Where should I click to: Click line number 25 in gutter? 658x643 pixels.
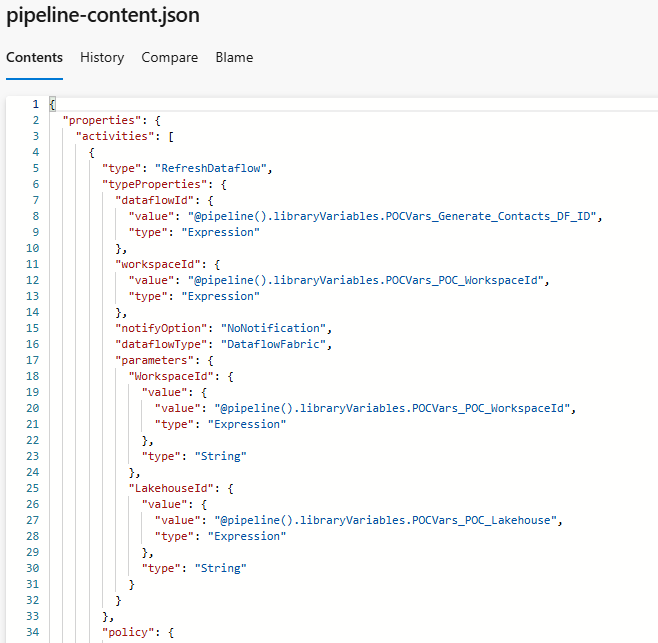coord(32,488)
